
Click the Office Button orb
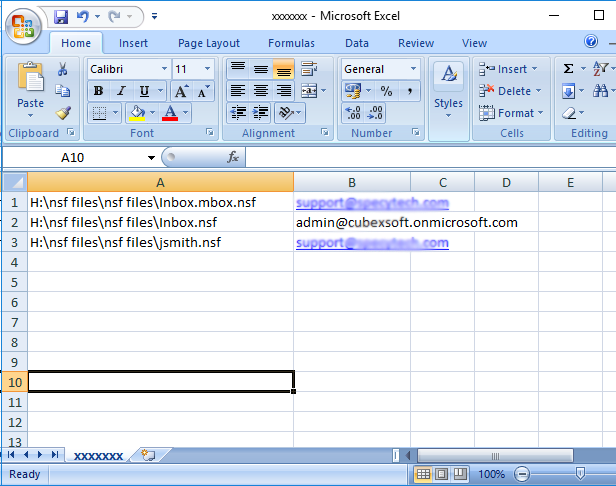(23, 27)
